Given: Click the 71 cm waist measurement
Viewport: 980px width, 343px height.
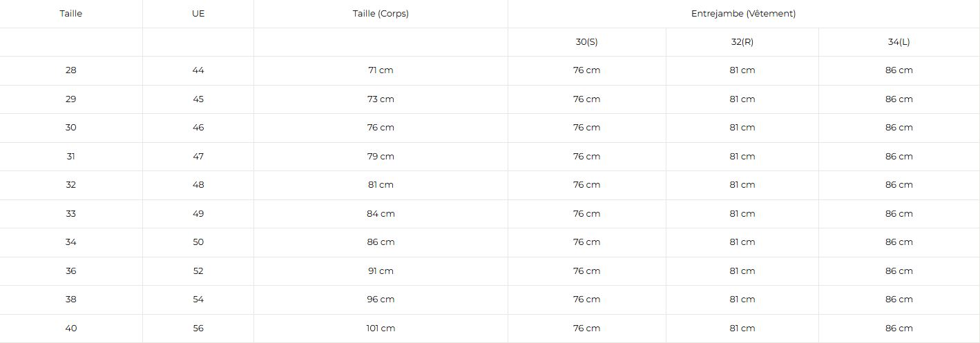Looking at the screenshot, I should [381, 70].
